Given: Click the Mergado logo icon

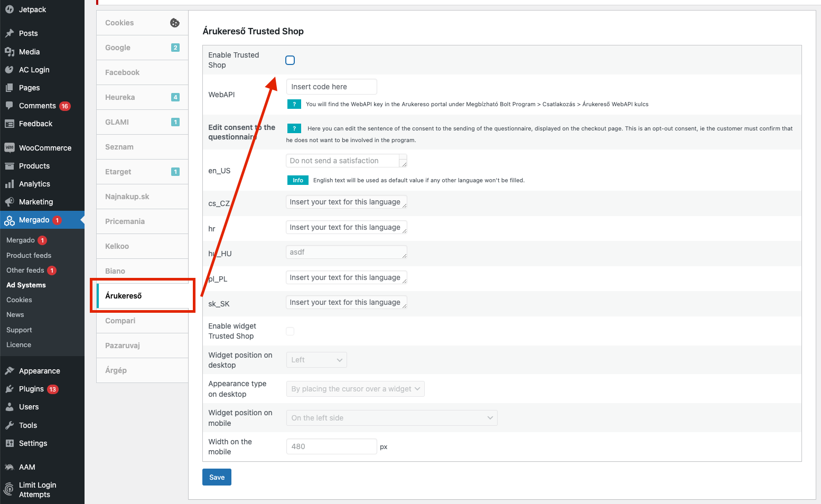Looking at the screenshot, I should point(10,220).
